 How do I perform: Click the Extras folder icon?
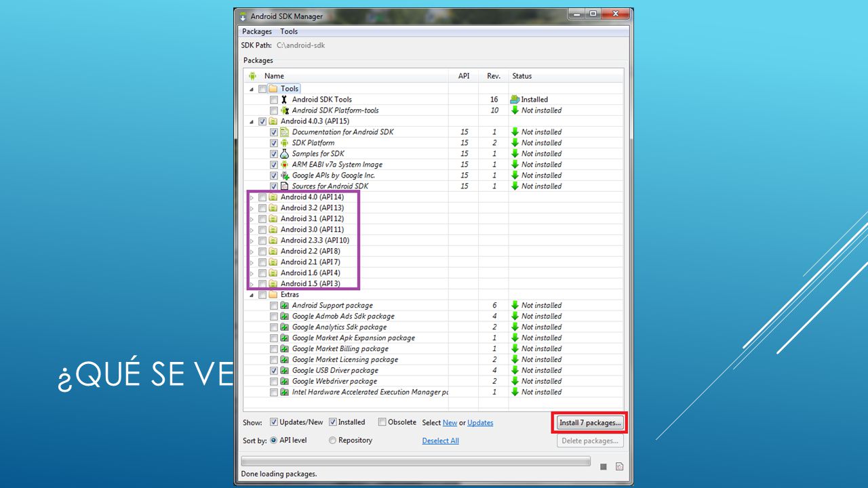(x=273, y=295)
